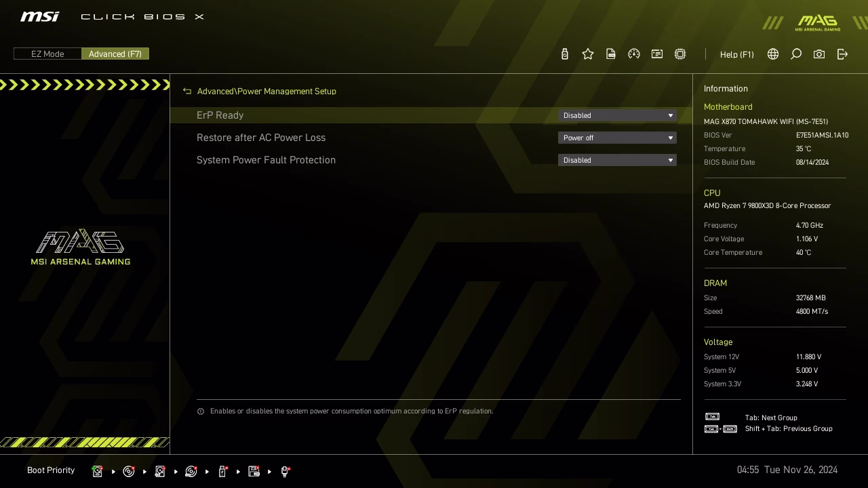Image resolution: width=868 pixels, height=488 pixels.
Task: Click the BIOS version value E7E51AMSI.1A10
Action: point(822,135)
